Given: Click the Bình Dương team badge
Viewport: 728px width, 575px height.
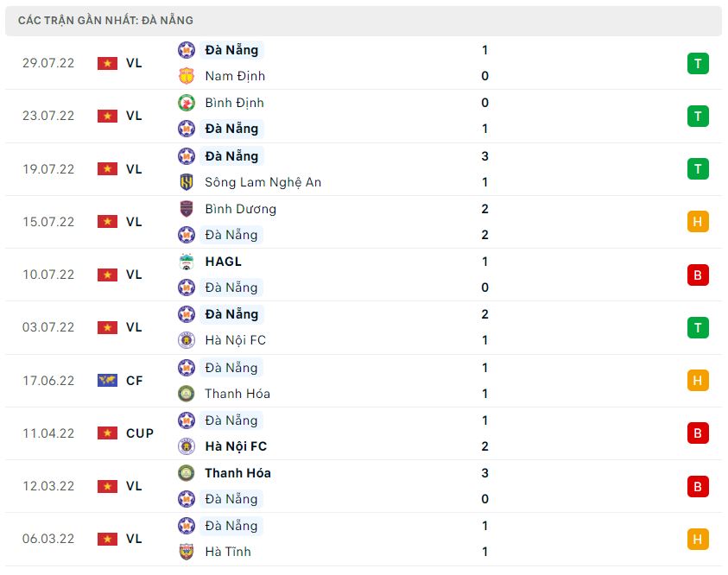Looking at the screenshot, I should (x=186, y=209).
